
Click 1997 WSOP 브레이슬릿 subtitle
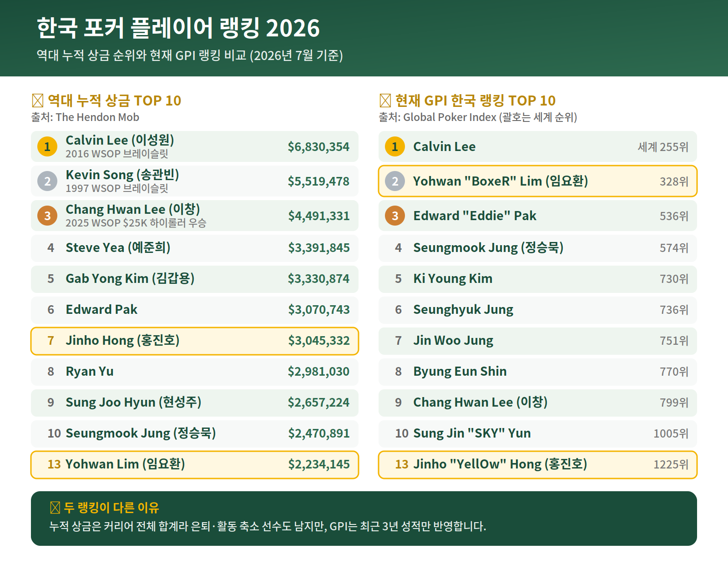[x=117, y=188]
